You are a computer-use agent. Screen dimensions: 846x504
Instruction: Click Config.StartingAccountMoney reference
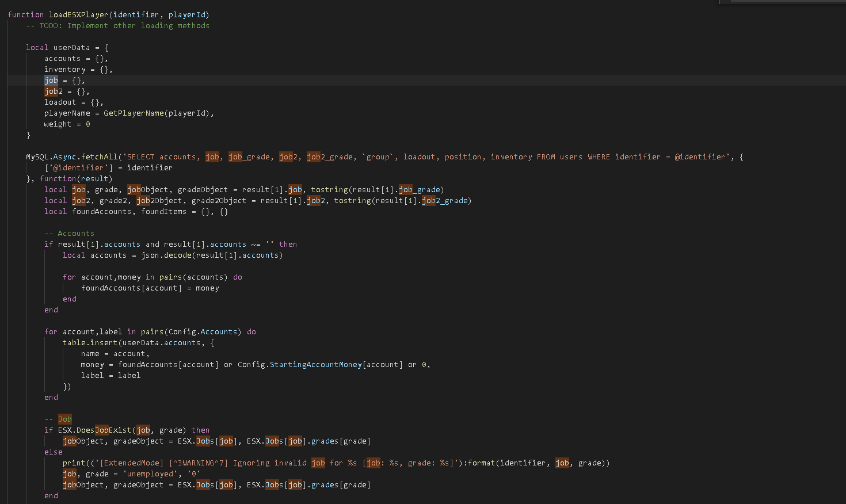tap(299, 364)
